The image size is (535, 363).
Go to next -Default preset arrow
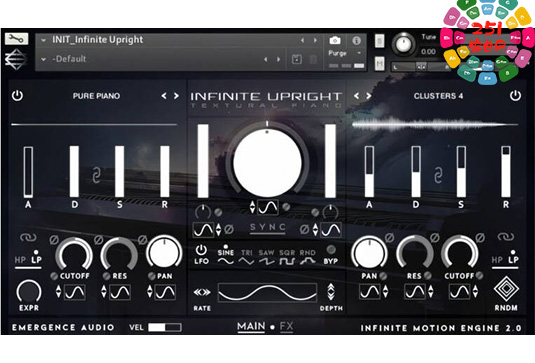click(x=278, y=59)
